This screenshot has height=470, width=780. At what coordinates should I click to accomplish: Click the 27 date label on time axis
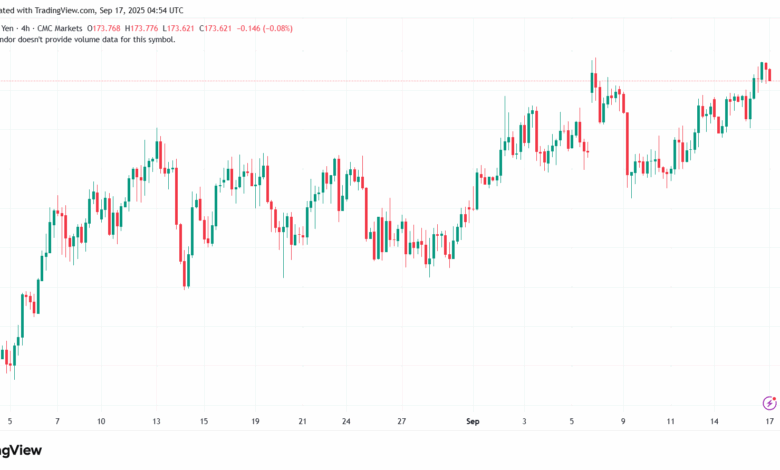coord(401,422)
